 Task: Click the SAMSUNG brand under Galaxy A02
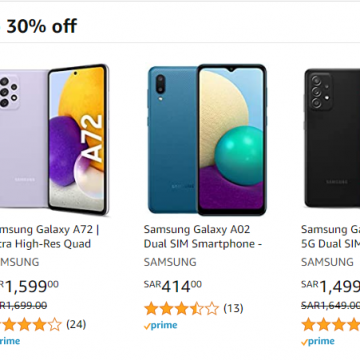click(170, 262)
